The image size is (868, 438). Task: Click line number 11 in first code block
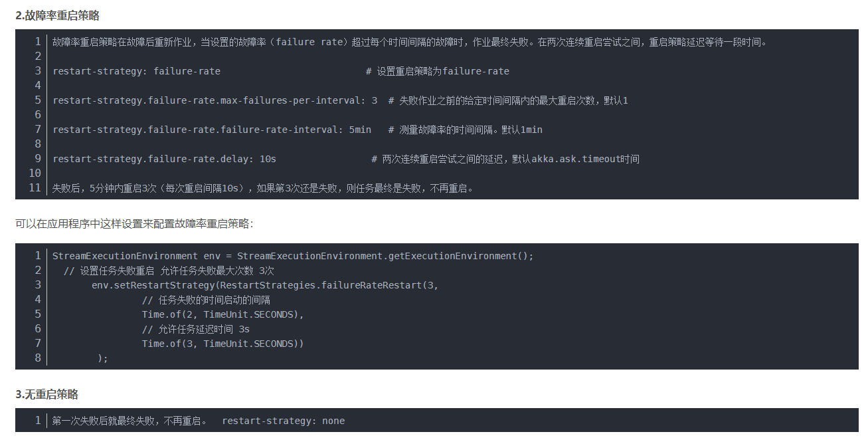35,188
